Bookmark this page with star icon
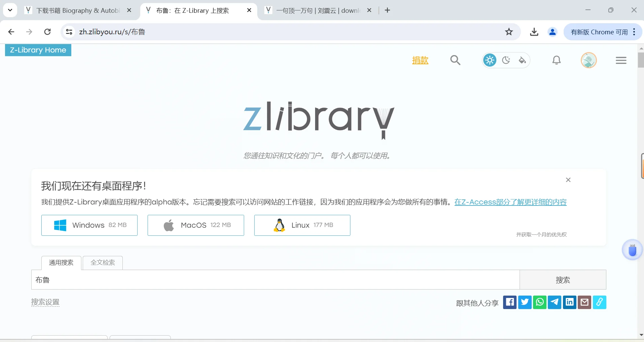This screenshot has height=342, width=644. [509, 32]
